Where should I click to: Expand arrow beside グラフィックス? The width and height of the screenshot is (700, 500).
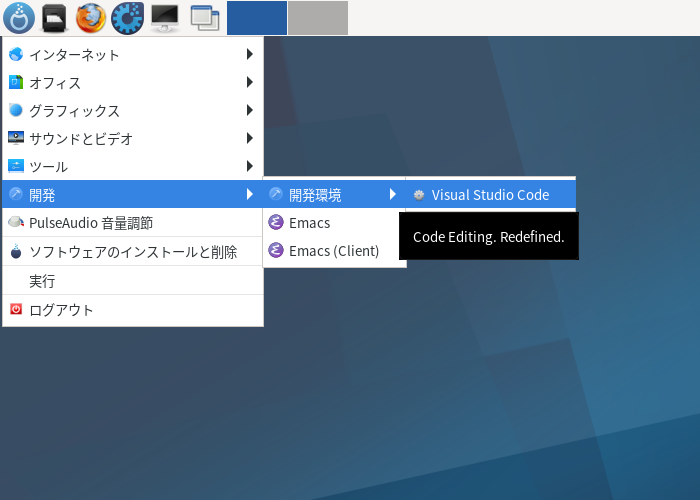click(250, 110)
